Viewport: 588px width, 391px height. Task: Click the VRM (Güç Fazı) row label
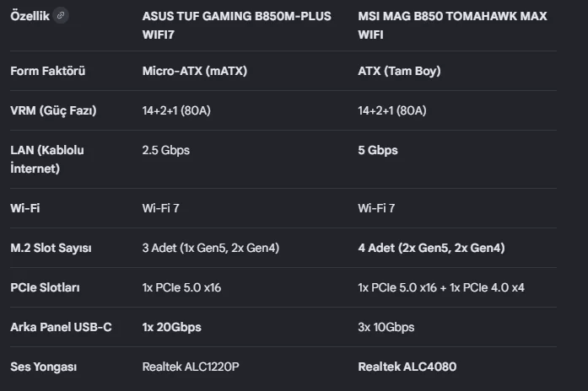tap(54, 110)
